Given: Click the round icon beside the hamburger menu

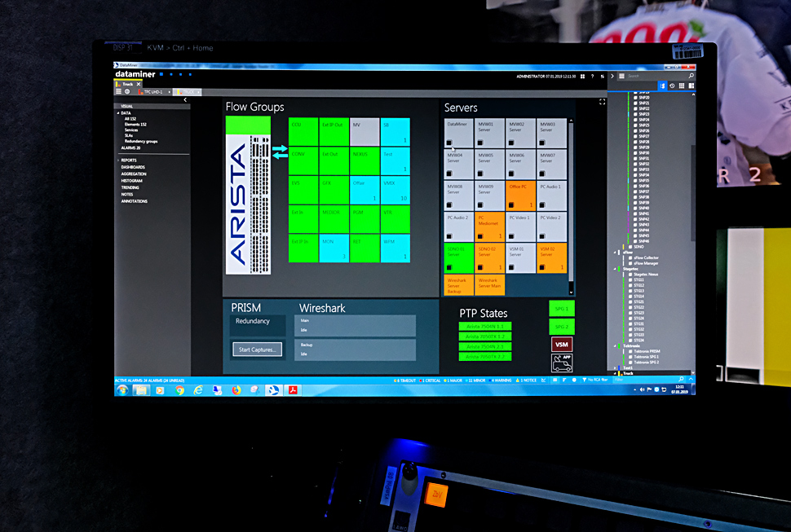Looking at the screenshot, I should tap(128, 92).
